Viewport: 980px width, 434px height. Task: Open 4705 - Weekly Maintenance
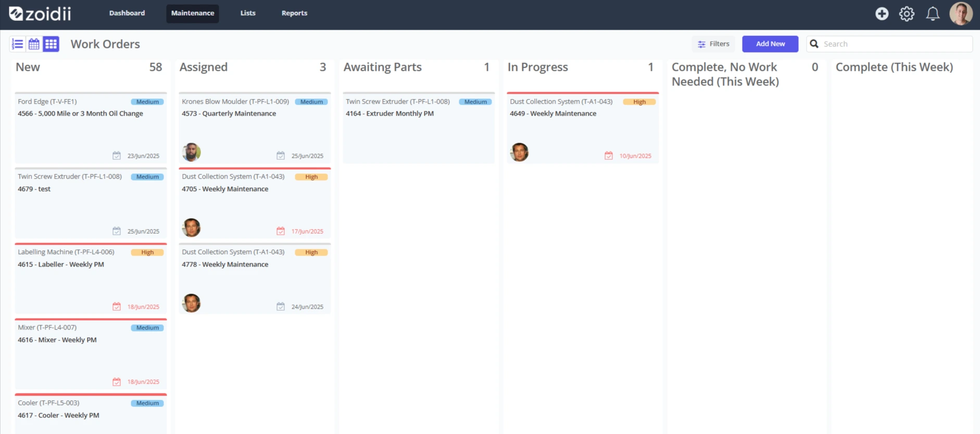pyautogui.click(x=225, y=189)
